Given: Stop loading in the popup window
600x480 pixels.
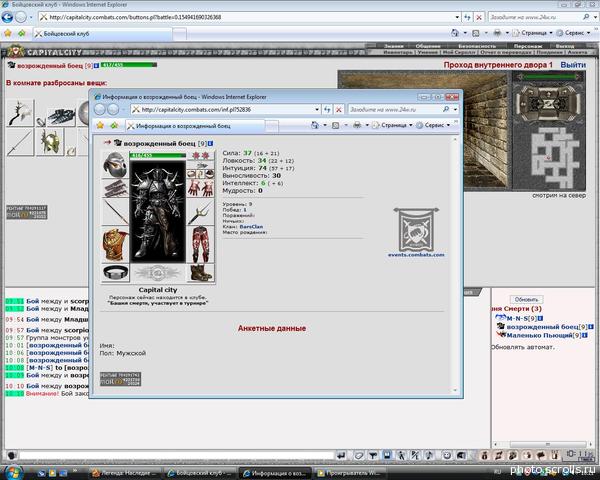Looking at the screenshot, I should pyautogui.click(x=339, y=109).
